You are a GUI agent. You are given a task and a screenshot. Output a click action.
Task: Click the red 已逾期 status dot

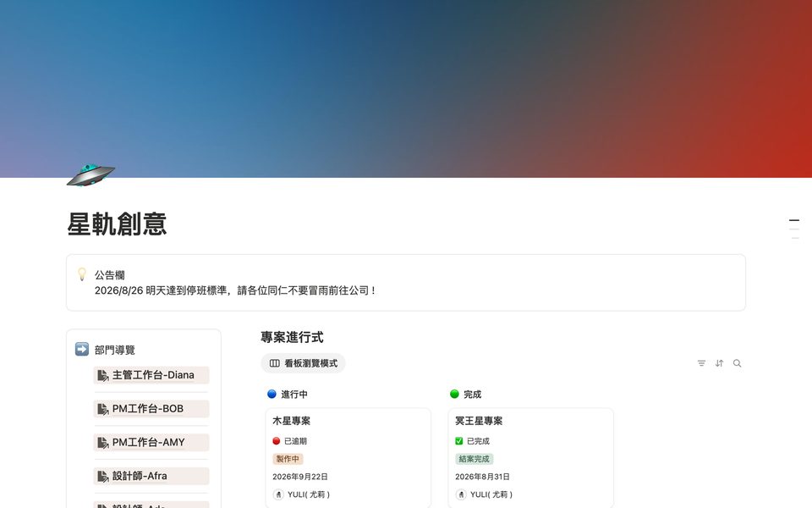[276, 441]
